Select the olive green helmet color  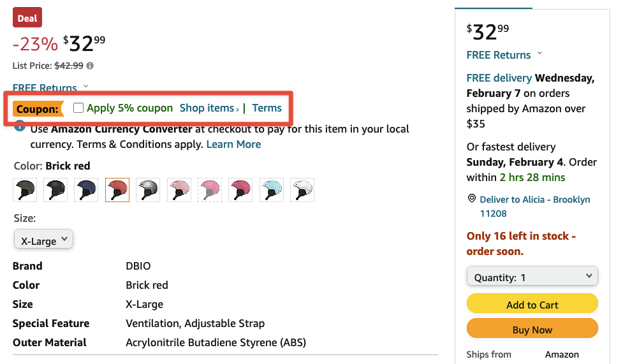pos(25,190)
